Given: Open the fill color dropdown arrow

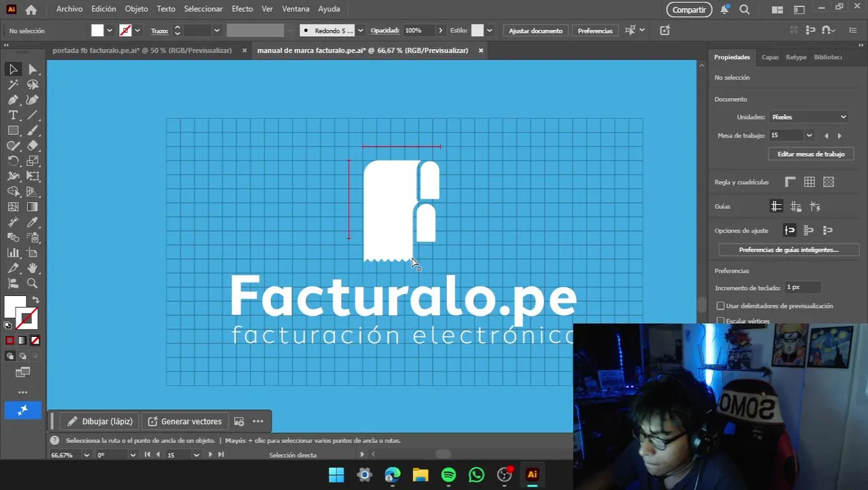Looking at the screenshot, I should (x=109, y=31).
